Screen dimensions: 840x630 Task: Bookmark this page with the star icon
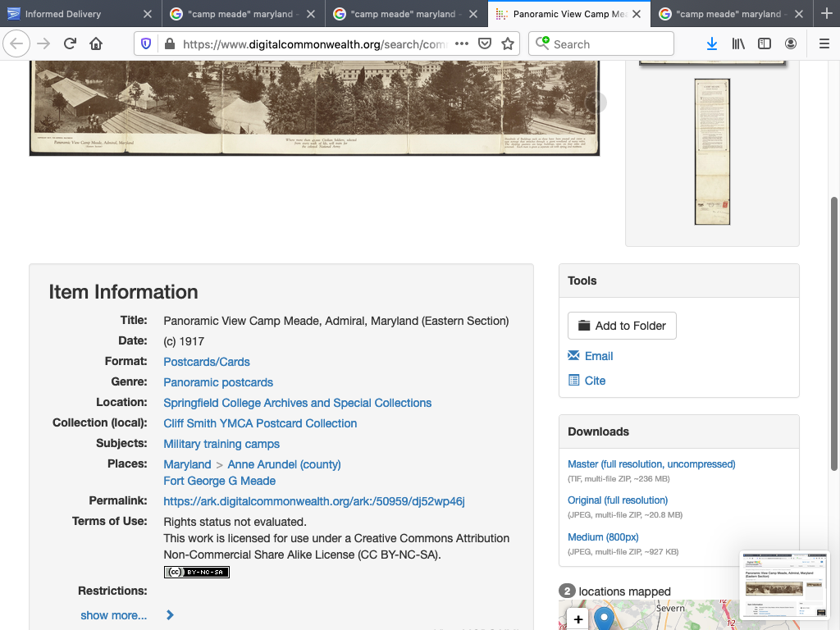click(x=508, y=44)
